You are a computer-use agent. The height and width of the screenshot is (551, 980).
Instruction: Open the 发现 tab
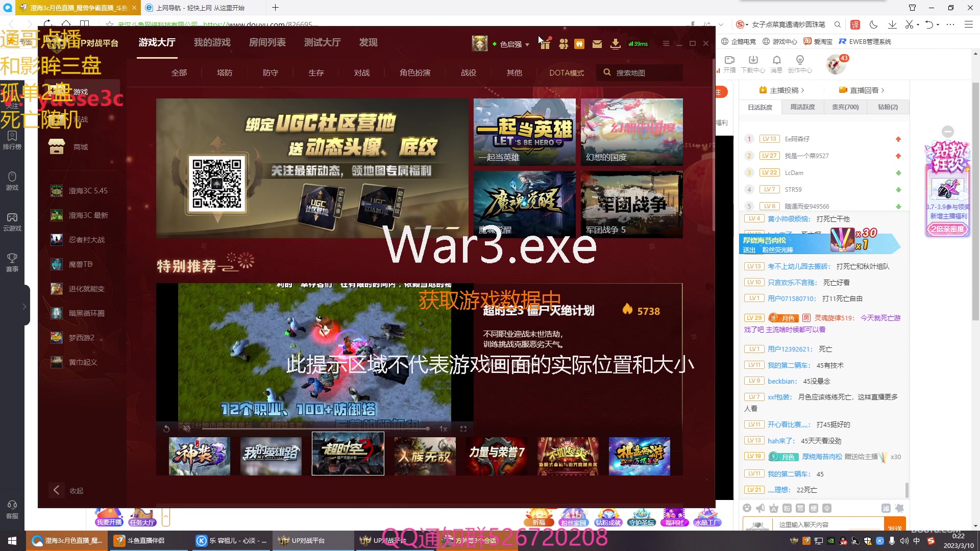(x=368, y=42)
